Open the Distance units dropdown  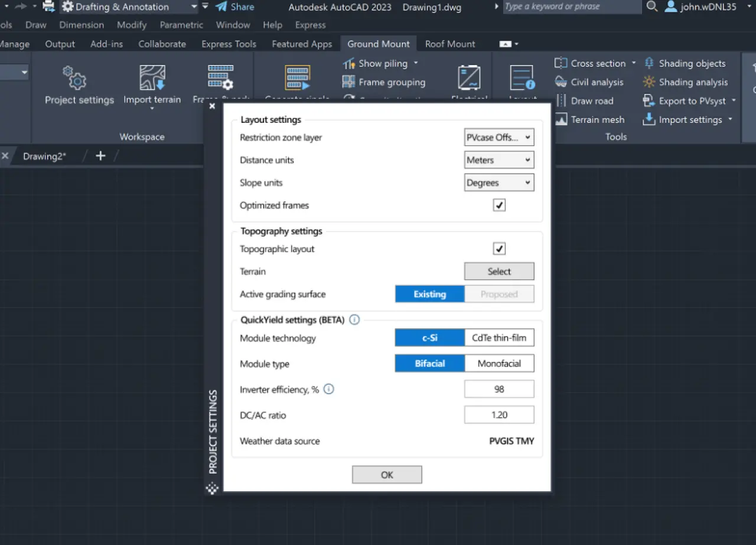coord(499,159)
